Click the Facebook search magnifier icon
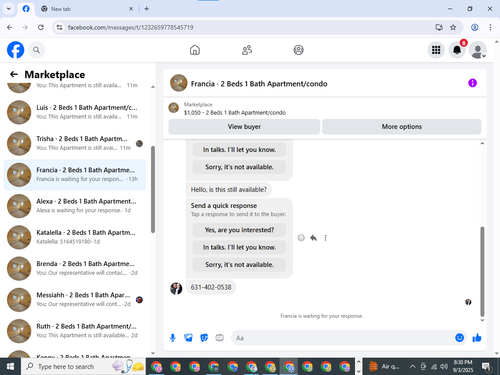 pyautogui.click(x=36, y=50)
